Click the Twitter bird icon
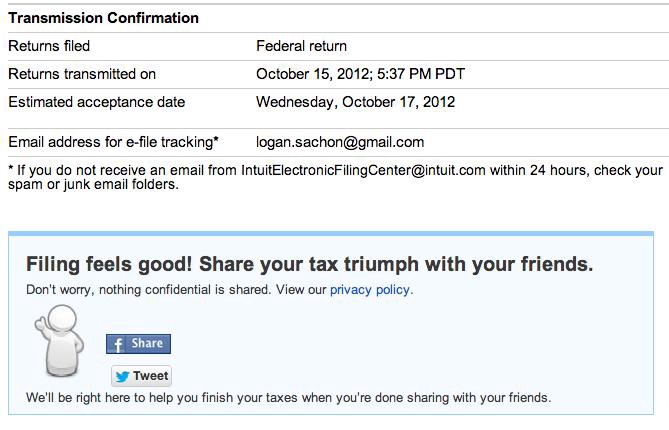669x430 pixels. (x=122, y=376)
